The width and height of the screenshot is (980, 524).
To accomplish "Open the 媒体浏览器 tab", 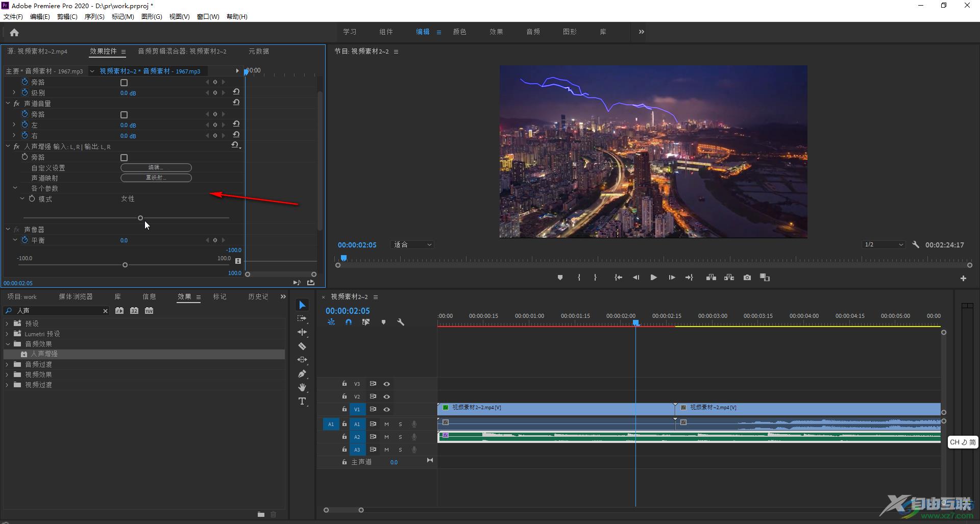I will pyautogui.click(x=76, y=296).
